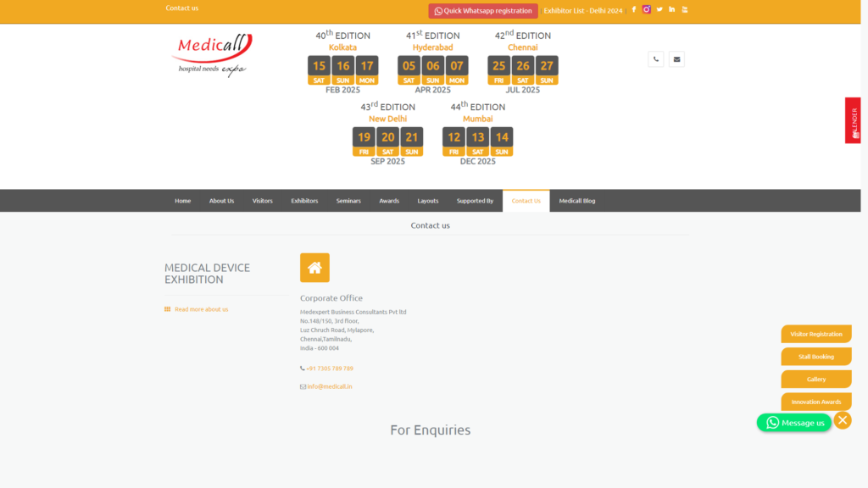Image resolution: width=868 pixels, height=488 pixels.
Task: Open the Visitors menu item
Action: 263,201
